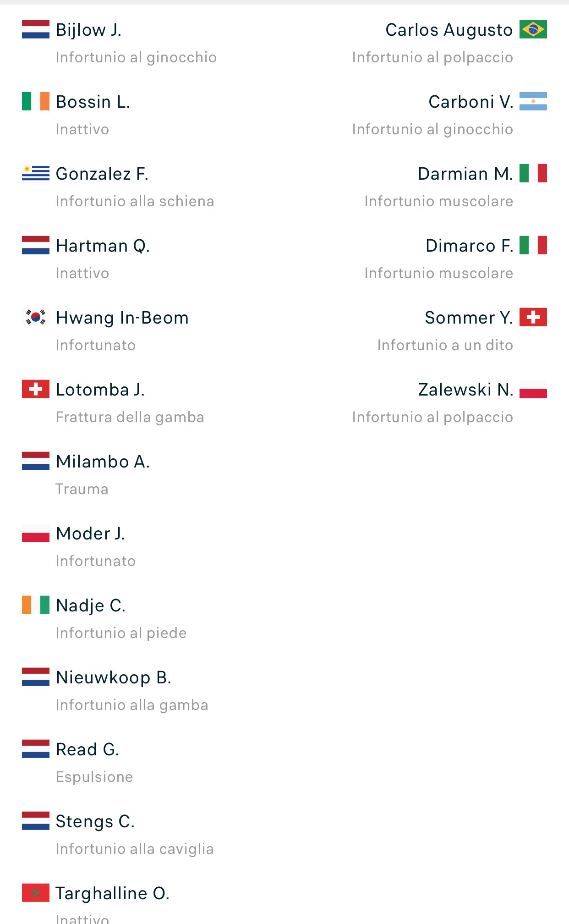Screen dimensions: 569x924
Task: Click the South Korea flag by Hwang In-Beom
Action: [36, 317]
